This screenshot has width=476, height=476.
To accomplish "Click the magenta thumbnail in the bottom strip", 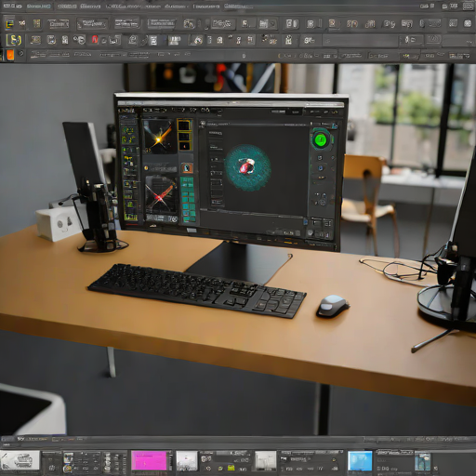I will [150, 461].
